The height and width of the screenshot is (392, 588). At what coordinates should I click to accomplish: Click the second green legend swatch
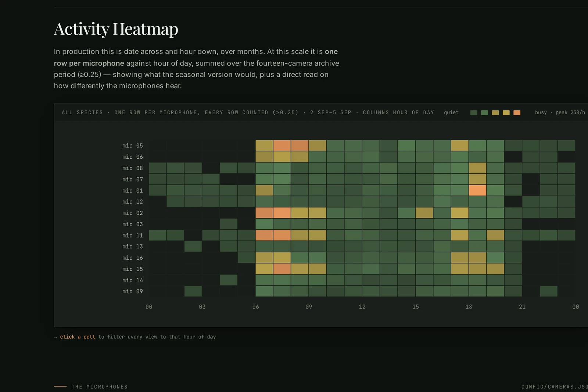coord(484,113)
